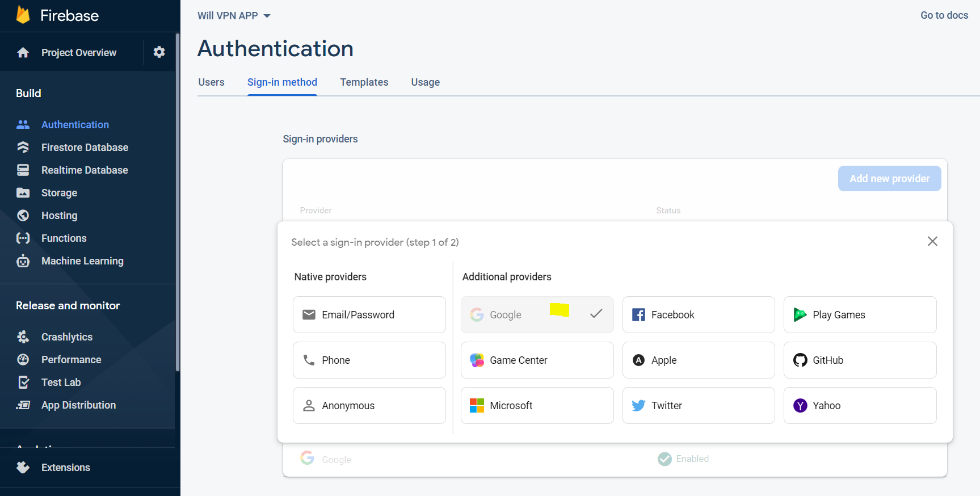Image resolution: width=980 pixels, height=496 pixels.
Task: Open project settings gear icon
Action: [159, 52]
